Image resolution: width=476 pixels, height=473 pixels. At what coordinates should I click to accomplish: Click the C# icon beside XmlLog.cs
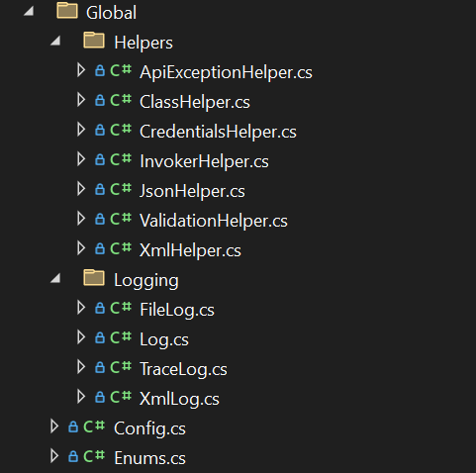121,397
